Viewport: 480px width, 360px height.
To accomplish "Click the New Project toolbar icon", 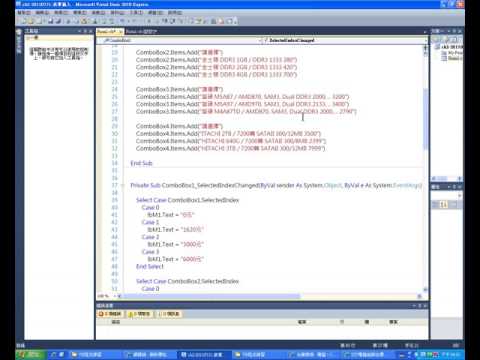I will pos(23,21).
